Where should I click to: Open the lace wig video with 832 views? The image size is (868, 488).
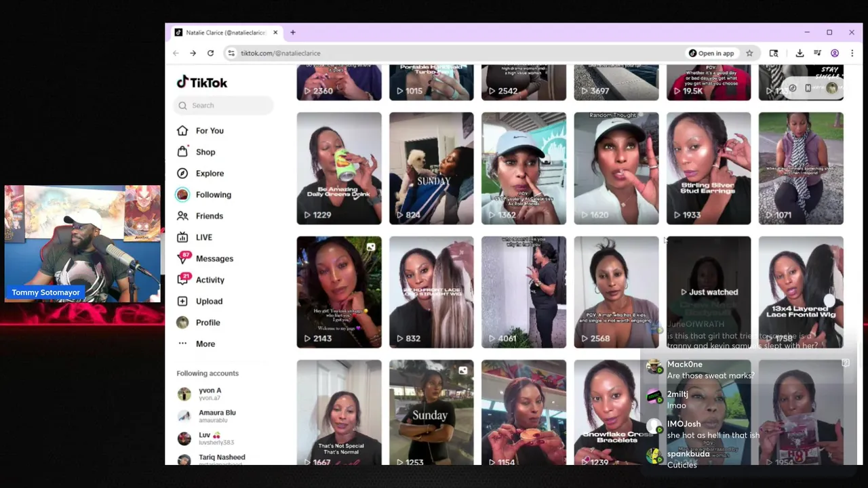(431, 292)
